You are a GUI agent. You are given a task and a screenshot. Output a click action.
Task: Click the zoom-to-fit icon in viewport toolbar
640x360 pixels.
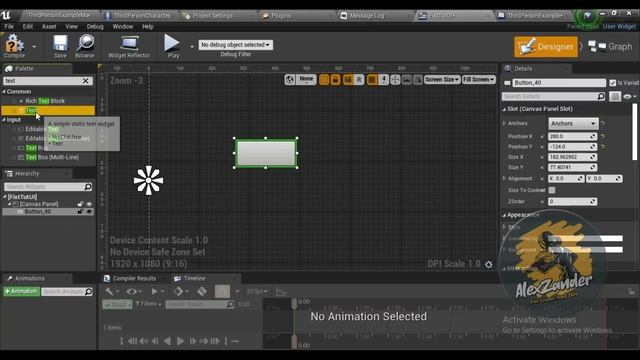pos(395,80)
